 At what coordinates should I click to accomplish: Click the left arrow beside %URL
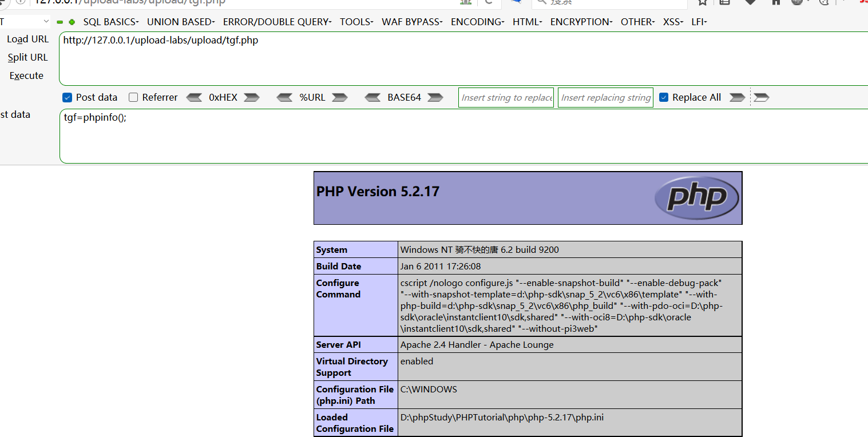coord(284,97)
